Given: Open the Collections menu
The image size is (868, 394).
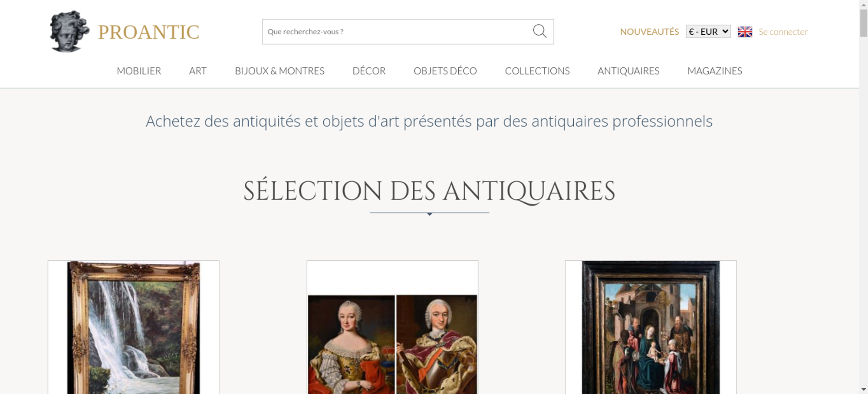Looking at the screenshot, I should [x=537, y=71].
